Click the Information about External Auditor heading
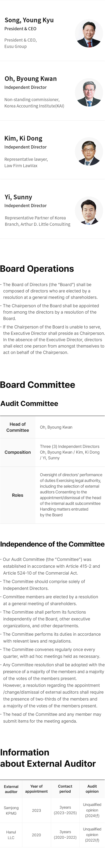This screenshot has height=868, width=105. [x=48, y=758]
